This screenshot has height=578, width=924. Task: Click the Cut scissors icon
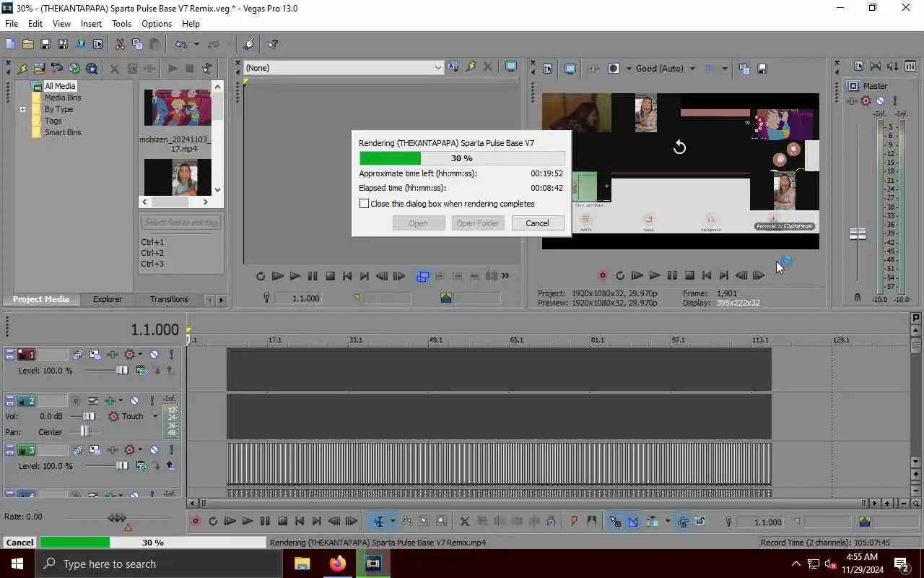(x=120, y=44)
